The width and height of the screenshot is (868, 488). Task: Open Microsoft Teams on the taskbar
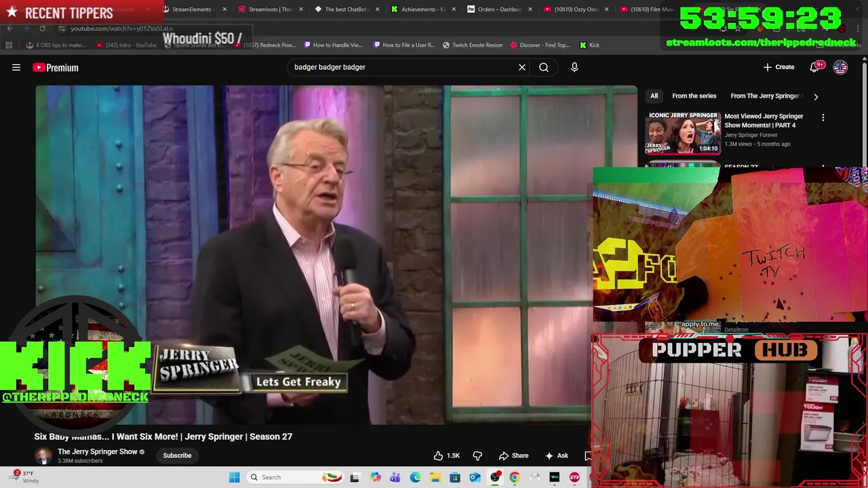[395, 477]
